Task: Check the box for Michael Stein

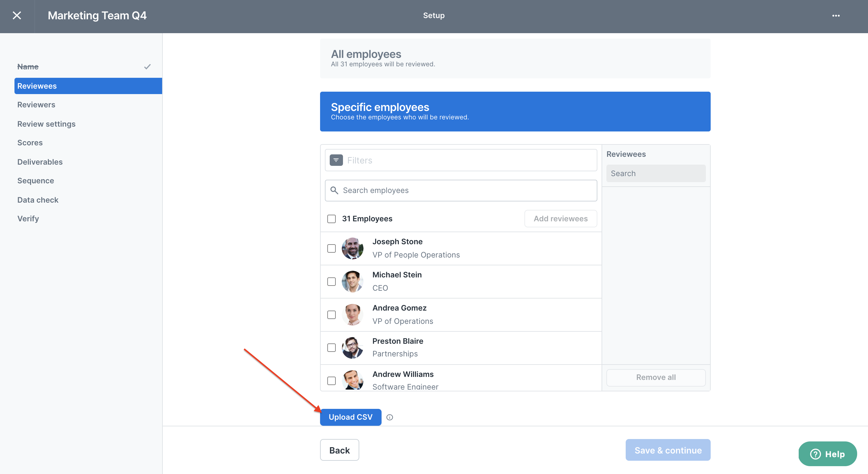Action: [x=332, y=282]
